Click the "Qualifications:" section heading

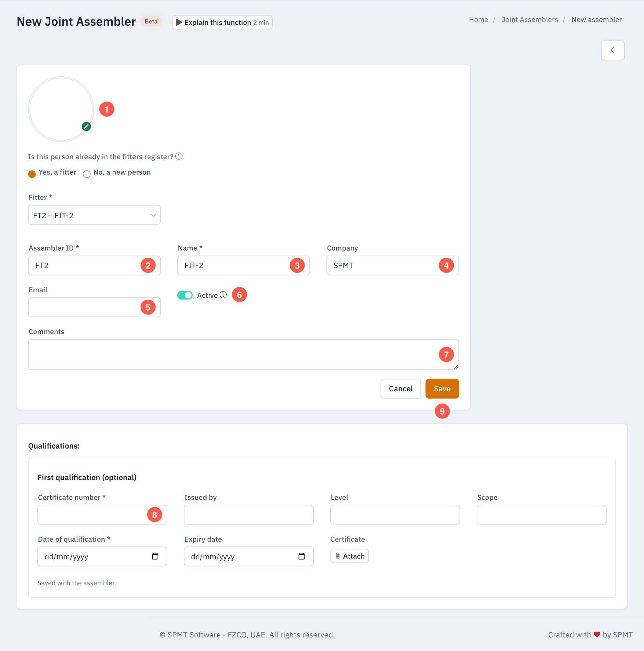tap(54, 446)
